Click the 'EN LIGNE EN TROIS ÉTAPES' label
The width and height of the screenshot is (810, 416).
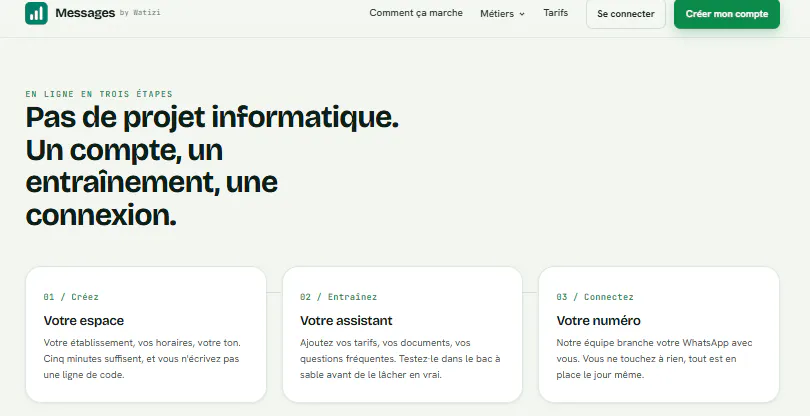click(x=99, y=94)
